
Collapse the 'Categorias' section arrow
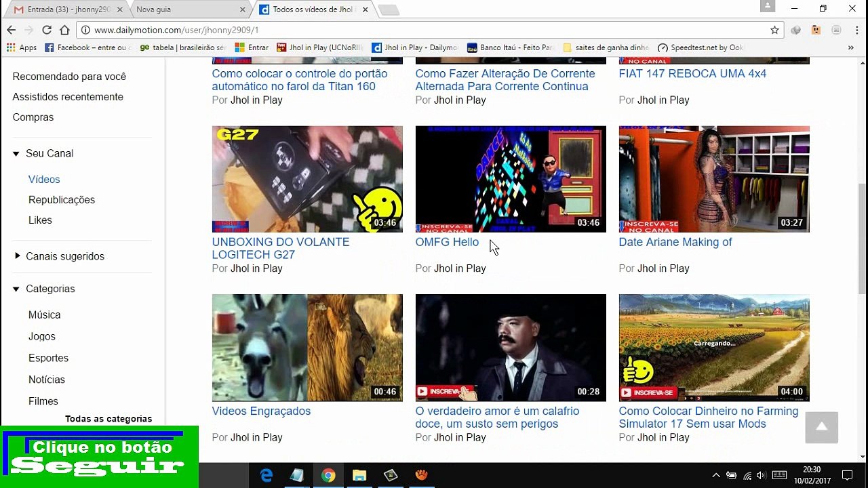16,289
